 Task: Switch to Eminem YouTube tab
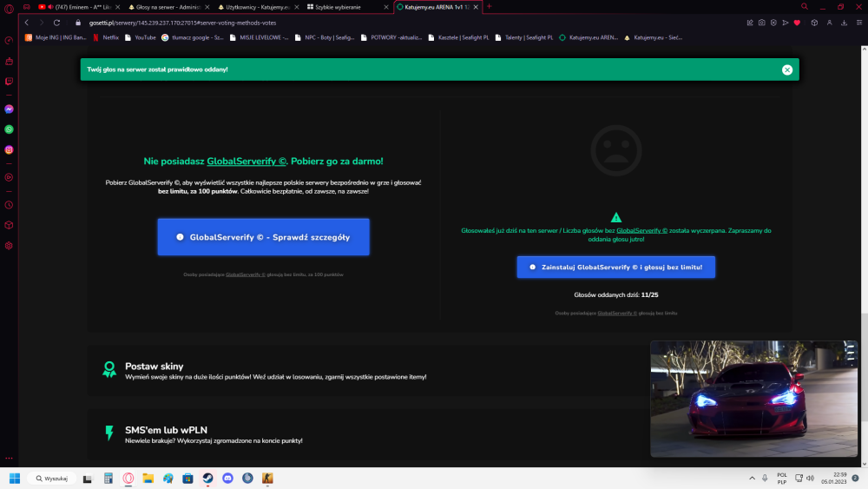pos(79,7)
